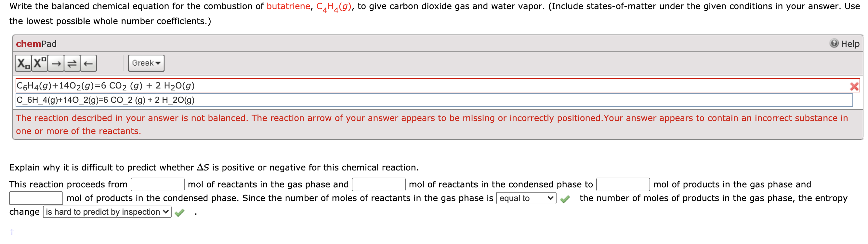
Task: Click the dagger symbol at bottom left
Action: click(11, 232)
